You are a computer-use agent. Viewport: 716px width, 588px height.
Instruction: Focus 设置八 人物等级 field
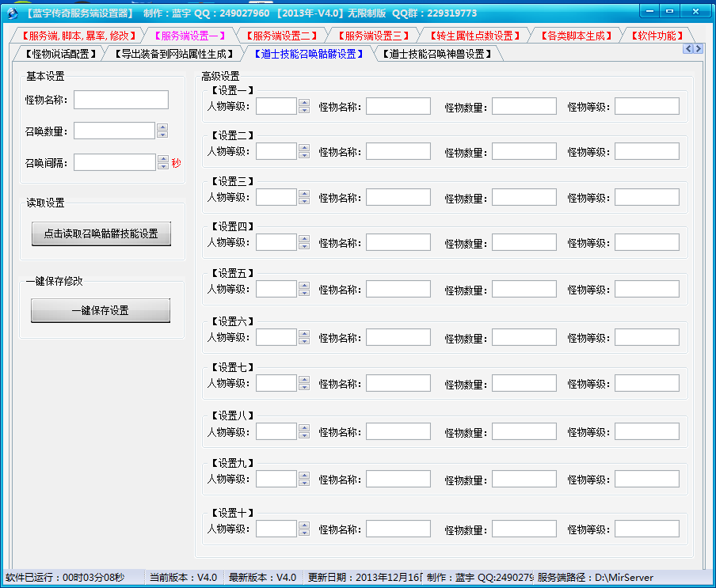(x=276, y=431)
